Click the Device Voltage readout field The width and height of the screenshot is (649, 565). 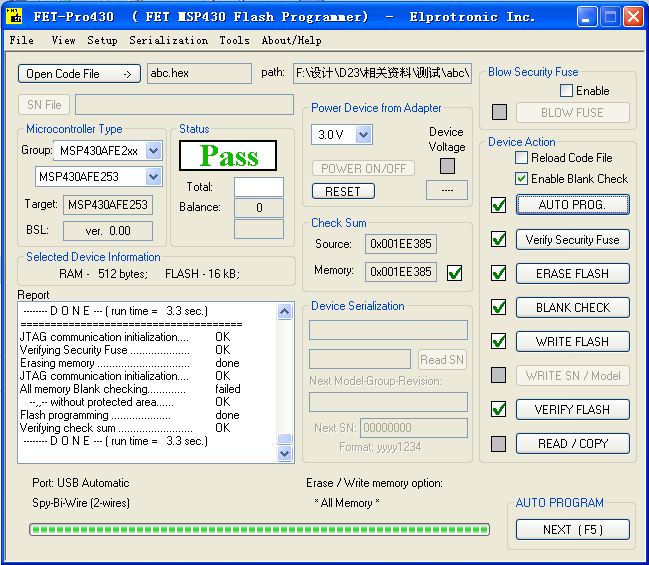[x=447, y=190]
